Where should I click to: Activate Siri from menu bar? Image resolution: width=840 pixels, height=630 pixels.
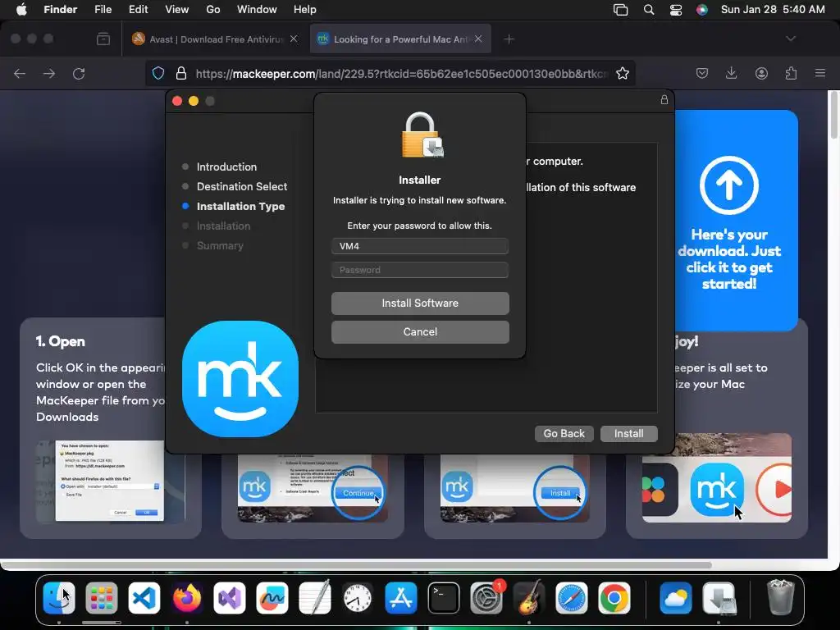pyautogui.click(x=702, y=10)
